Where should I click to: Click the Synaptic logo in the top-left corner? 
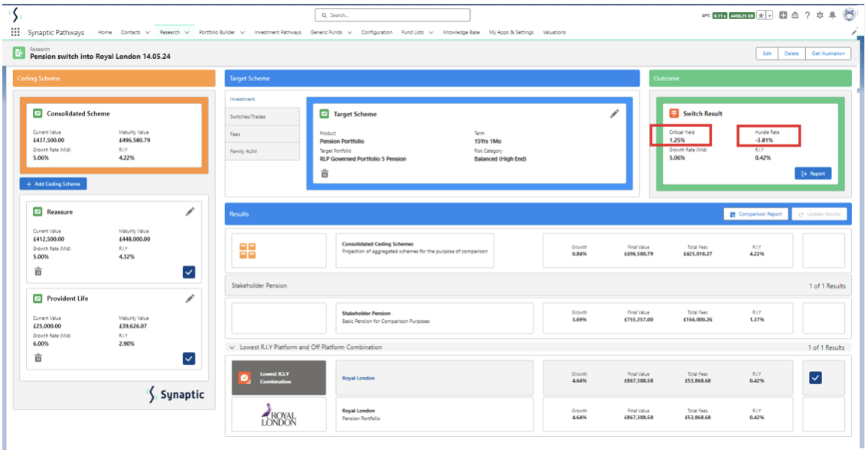(16, 15)
